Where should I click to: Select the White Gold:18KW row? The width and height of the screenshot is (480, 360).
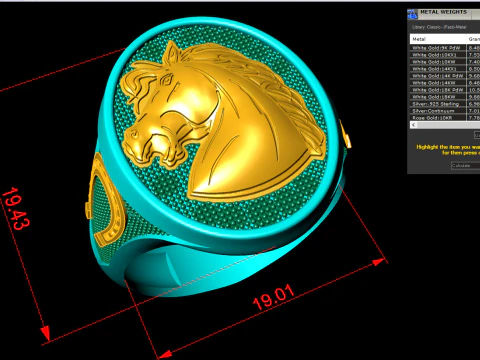[445, 97]
